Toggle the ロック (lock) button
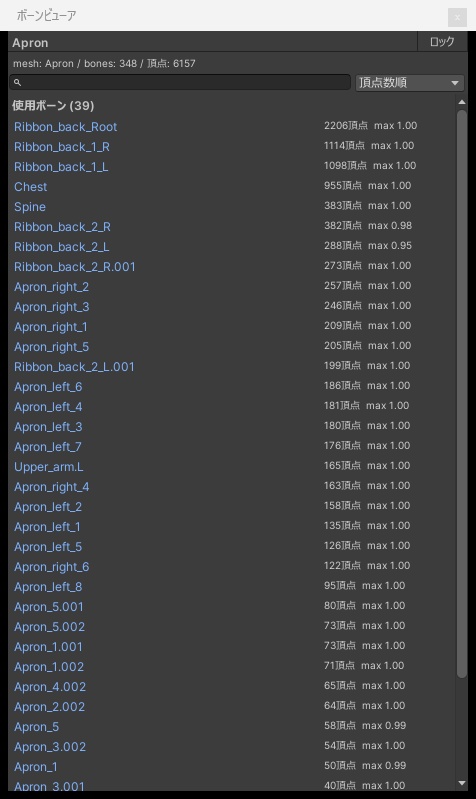The image size is (476, 799). pyautogui.click(x=442, y=42)
